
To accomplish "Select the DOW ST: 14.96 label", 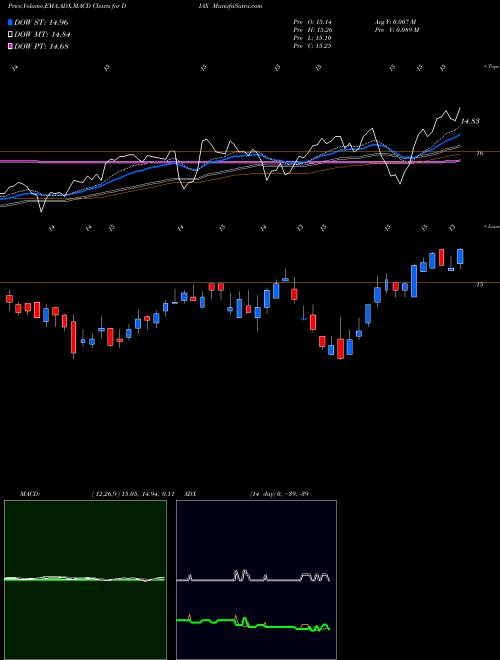I will click(x=41, y=22).
